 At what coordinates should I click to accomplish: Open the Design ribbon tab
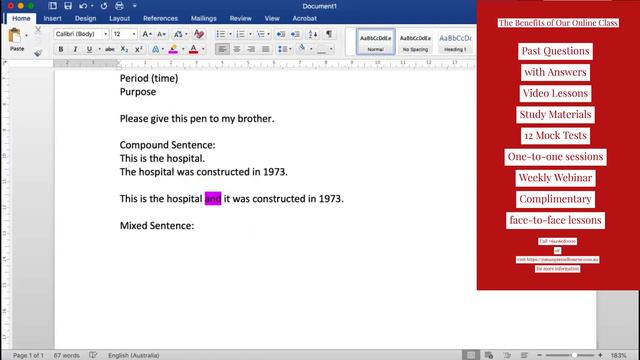tap(85, 18)
